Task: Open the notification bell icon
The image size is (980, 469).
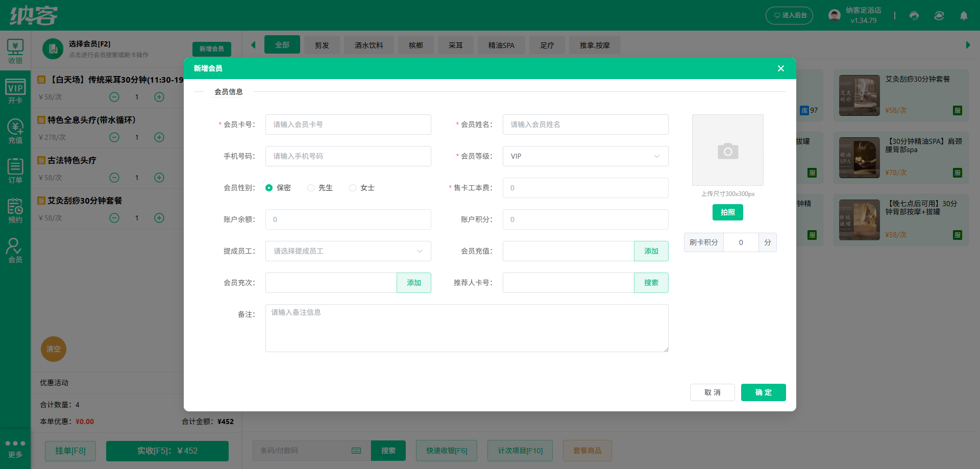Action: click(964, 15)
